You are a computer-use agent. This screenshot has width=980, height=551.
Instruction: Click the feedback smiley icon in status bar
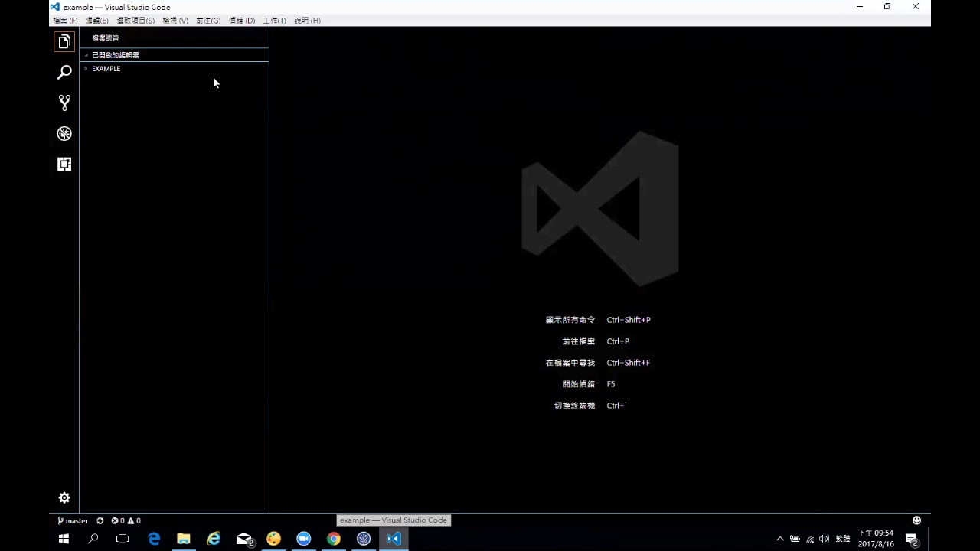tap(916, 520)
